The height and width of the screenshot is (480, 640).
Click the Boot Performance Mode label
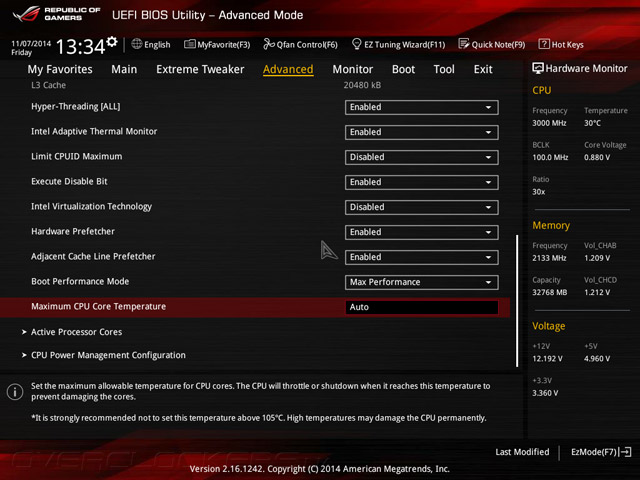[80, 282]
